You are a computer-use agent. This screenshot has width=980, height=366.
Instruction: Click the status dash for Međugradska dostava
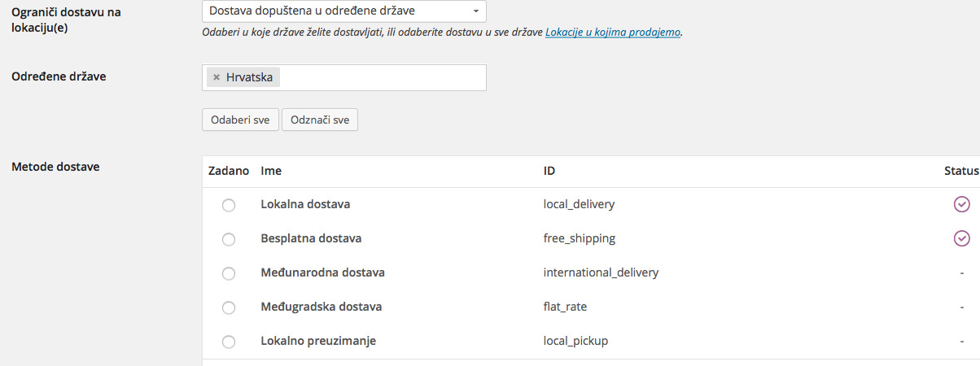coord(961,307)
